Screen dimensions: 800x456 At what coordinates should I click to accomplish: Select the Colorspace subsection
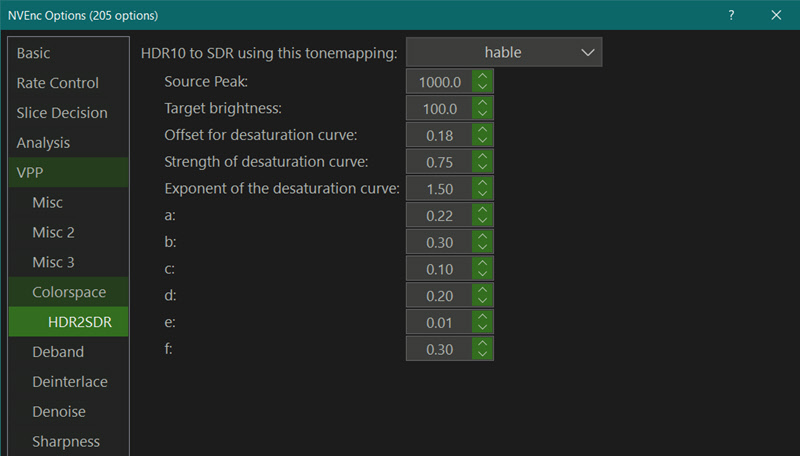68,292
